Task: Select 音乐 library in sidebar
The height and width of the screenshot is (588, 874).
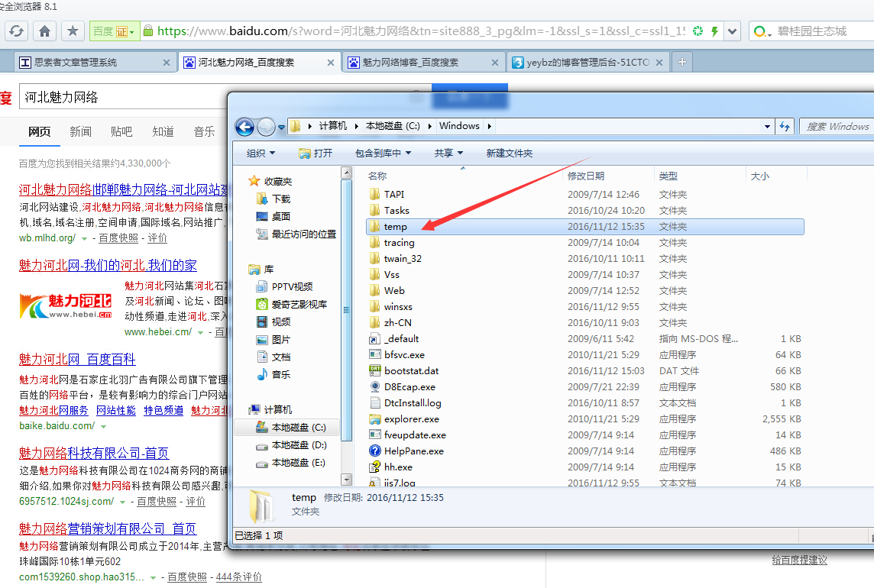Action: click(x=274, y=374)
